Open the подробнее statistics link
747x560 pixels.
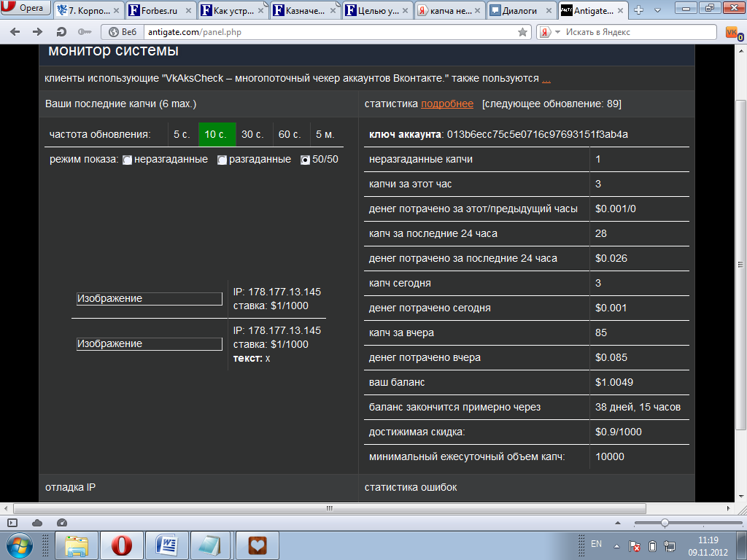(x=447, y=104)
